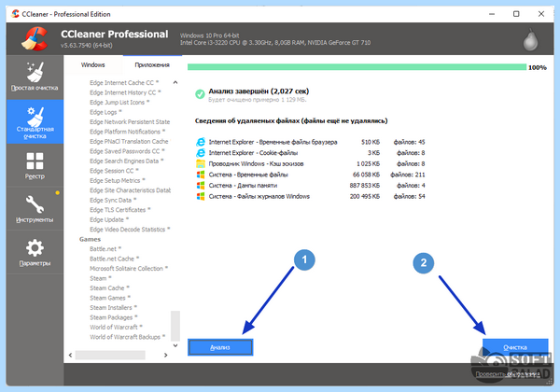Select the Edge Sync Data entry
Image resolution: width=560 pixels, height=392 pixels.
click(x=113, y=201)
